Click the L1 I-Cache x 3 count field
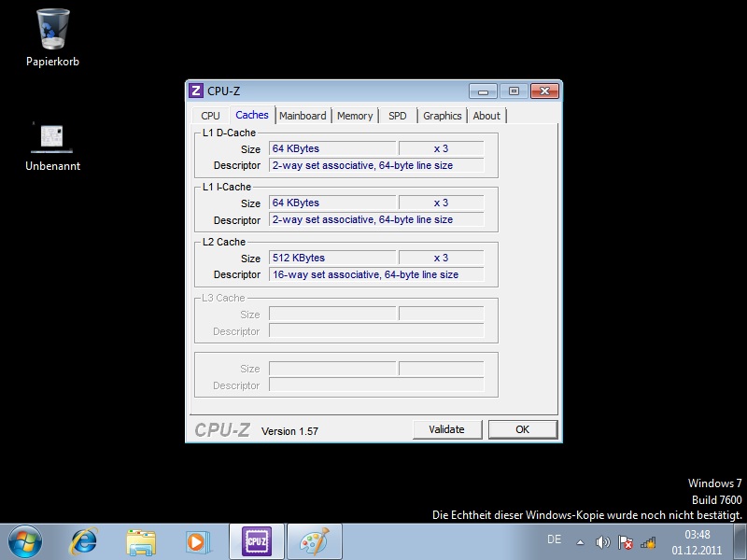This screenshot has width=747, height=560. (x=441, y=203)
